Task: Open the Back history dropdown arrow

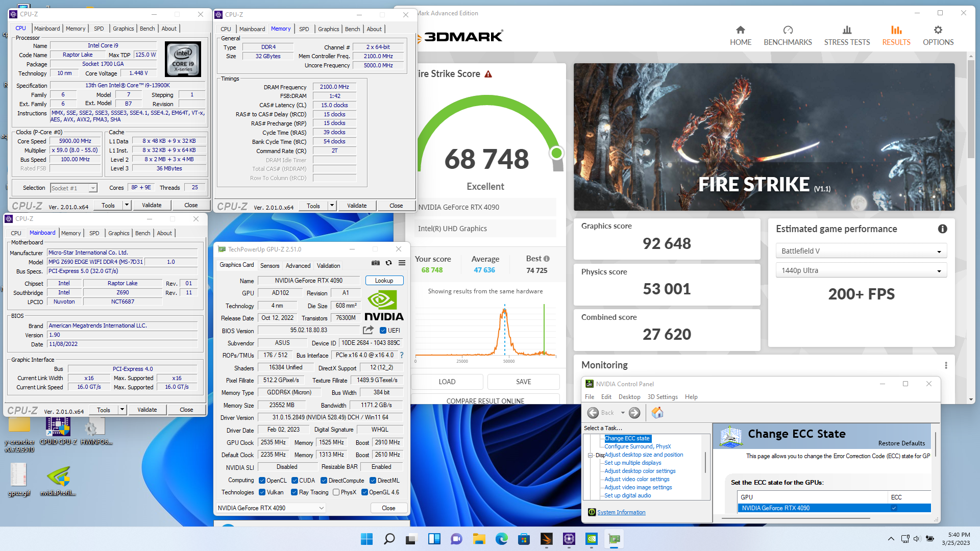Action: tap(623, 413)
